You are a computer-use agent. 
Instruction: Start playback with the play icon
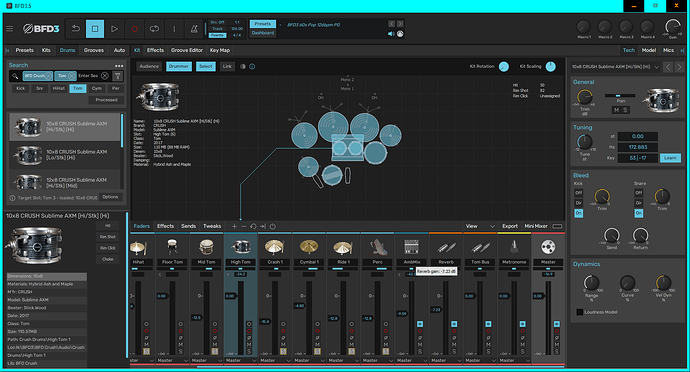click(x=114, y=29)
